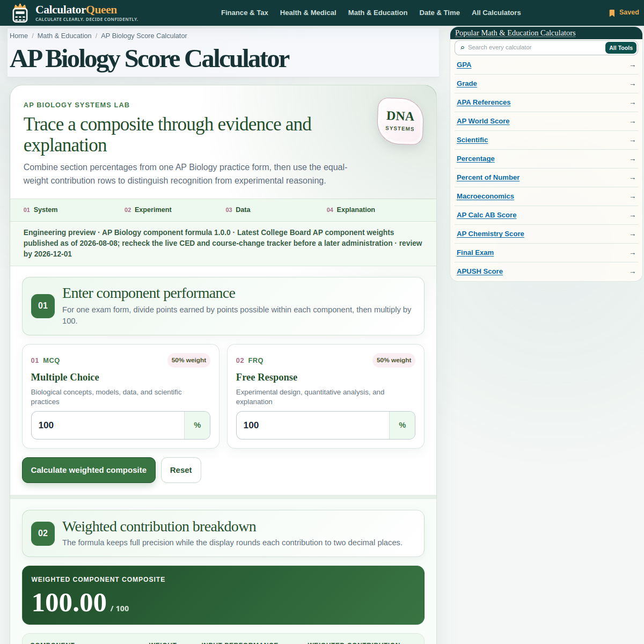Click the arrow beside APA References

tap(632, 103)
